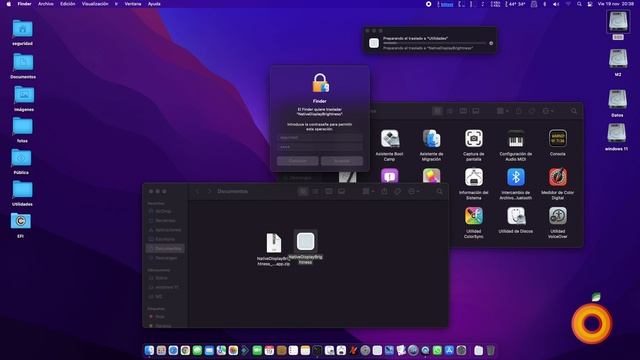Open Safari from the Dock
The width and height of the screenshot is (640, 360).
173,350
